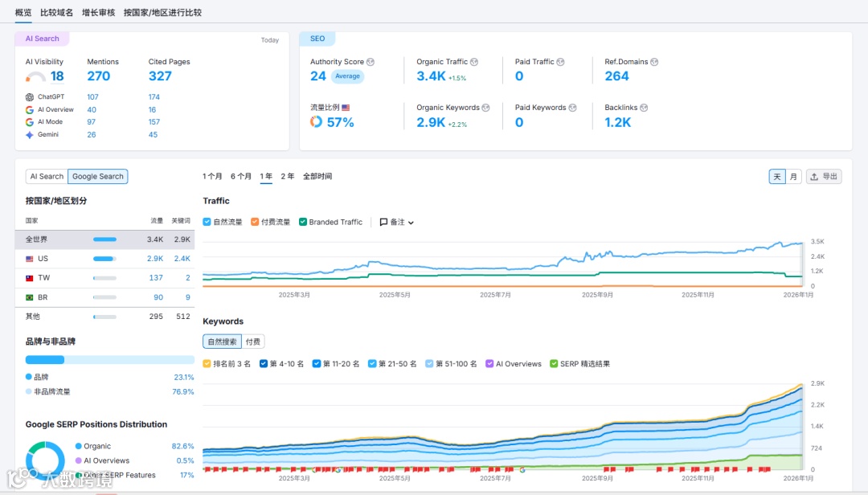Open the 增长审核 tab
The width and height of the screenshot is (868, 495).
coord(99,12)
